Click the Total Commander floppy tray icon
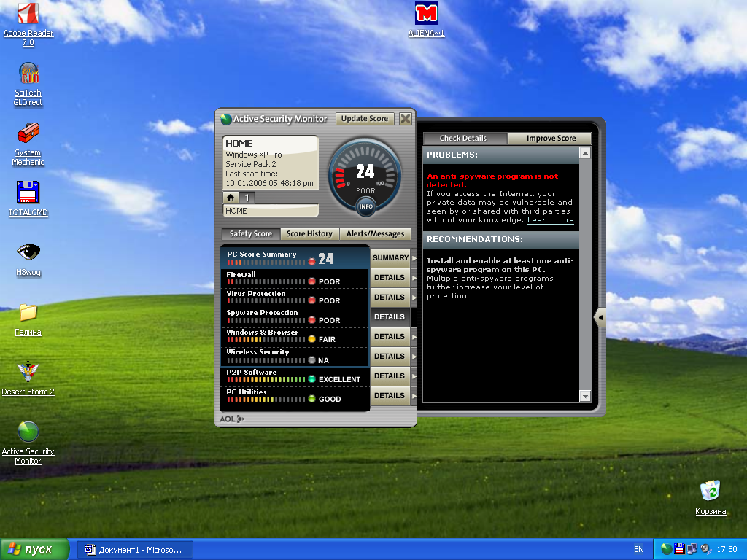 point(679,549)
